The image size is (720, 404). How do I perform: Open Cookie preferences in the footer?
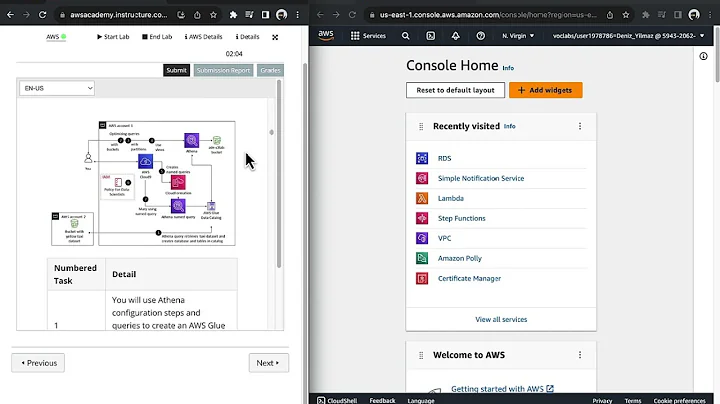(679, 400)
